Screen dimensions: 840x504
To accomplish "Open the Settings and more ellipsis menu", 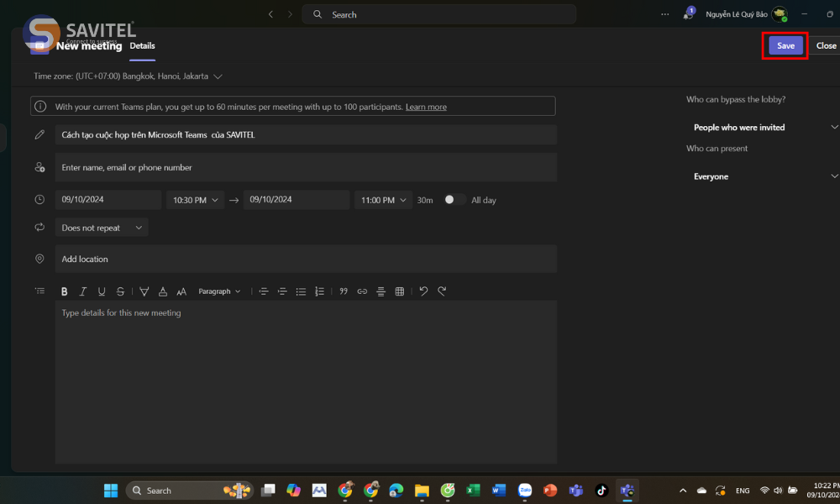I will pos(664,14).
